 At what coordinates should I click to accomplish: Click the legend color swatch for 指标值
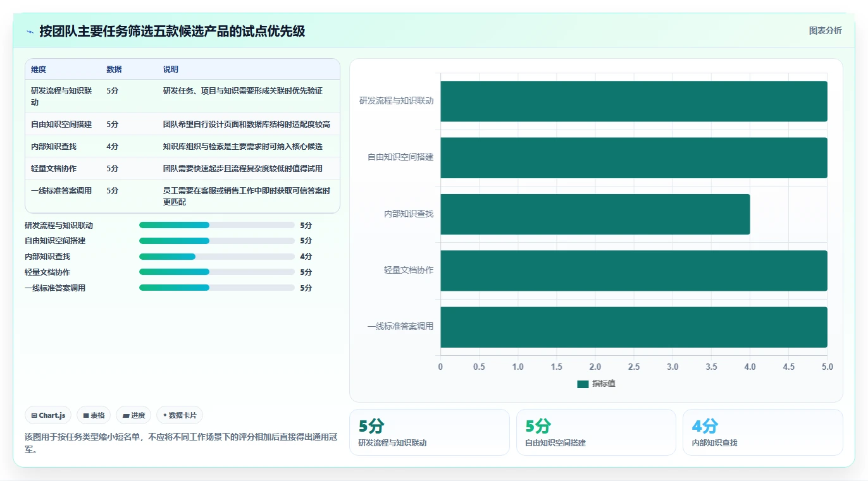[x=583, y=384]
